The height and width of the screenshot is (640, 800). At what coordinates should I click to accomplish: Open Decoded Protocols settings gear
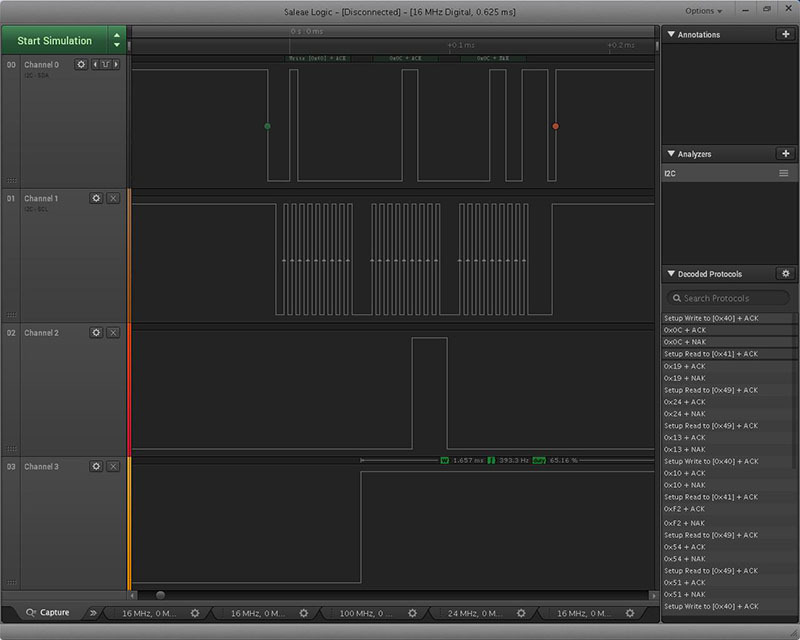[785, 274]
